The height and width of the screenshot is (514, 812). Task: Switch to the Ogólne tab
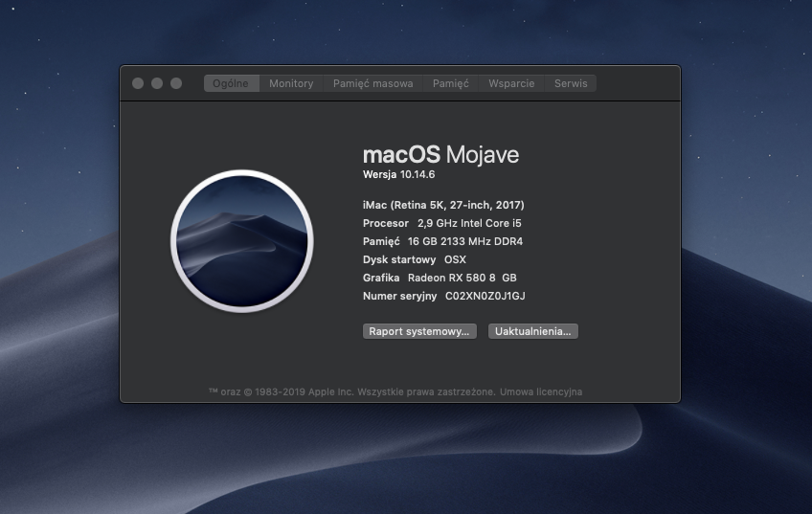click(x=231, y=83)
